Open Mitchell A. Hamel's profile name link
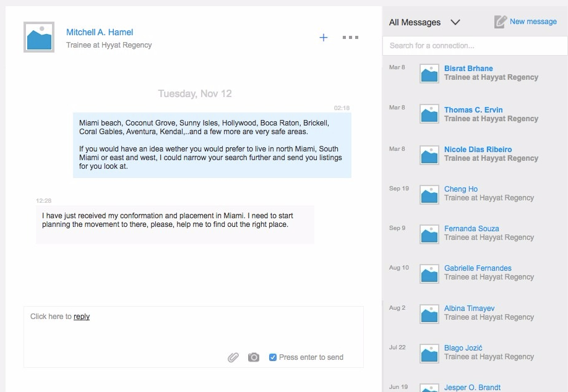The width and height of the screenshot is (568, 392). point(100,32)
